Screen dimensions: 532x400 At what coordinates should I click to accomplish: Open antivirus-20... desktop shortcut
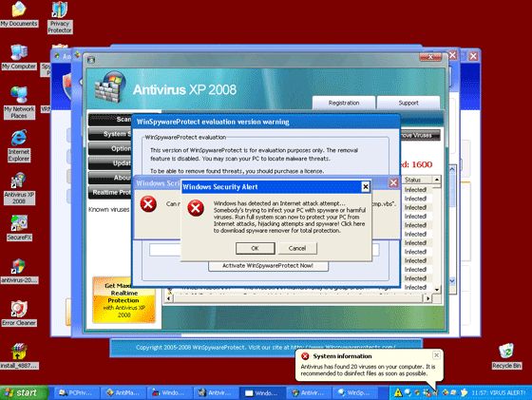pyautogui.click(x=19, y=272)
